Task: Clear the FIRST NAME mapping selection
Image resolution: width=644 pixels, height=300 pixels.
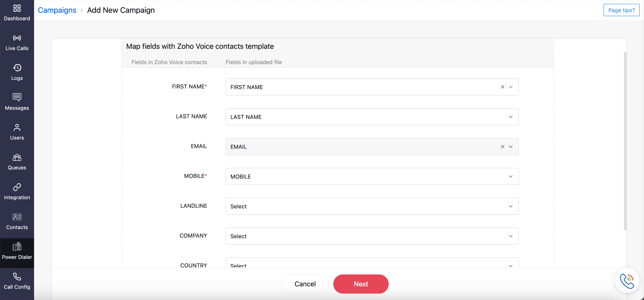Action: (502, 87)
